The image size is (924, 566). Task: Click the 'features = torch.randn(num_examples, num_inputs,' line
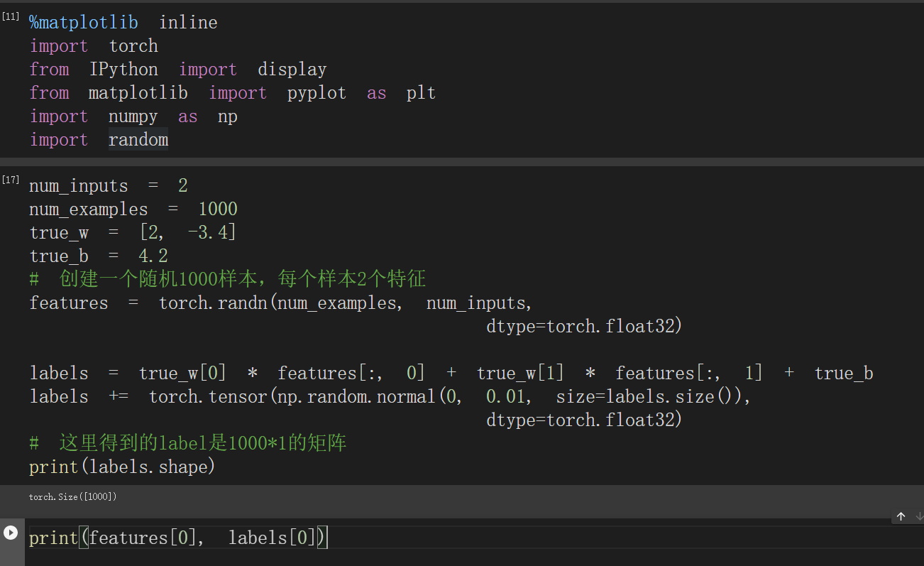(281, 303)
